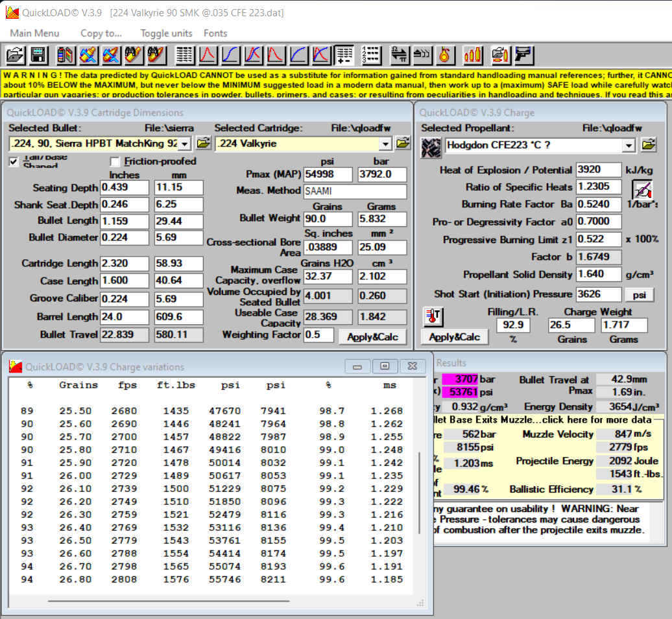Click the colored books toolbar icon
The width and height of the screenshot is (672, 619).
click(x=65, y=55)
